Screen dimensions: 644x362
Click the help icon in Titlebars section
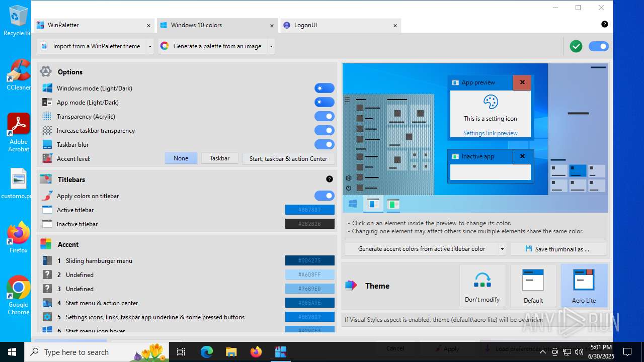pos(330,179)
